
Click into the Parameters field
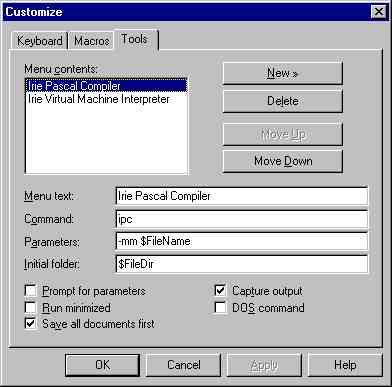pos(242,241)
